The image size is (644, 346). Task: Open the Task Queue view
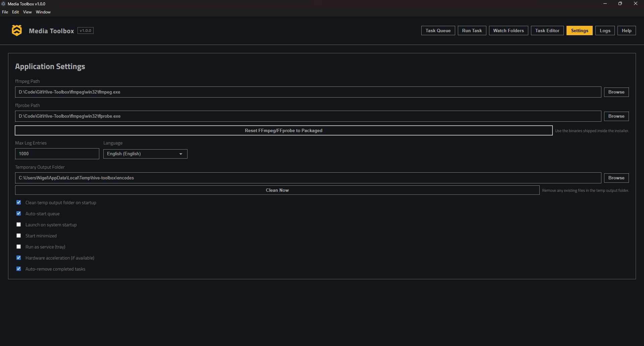438,31
